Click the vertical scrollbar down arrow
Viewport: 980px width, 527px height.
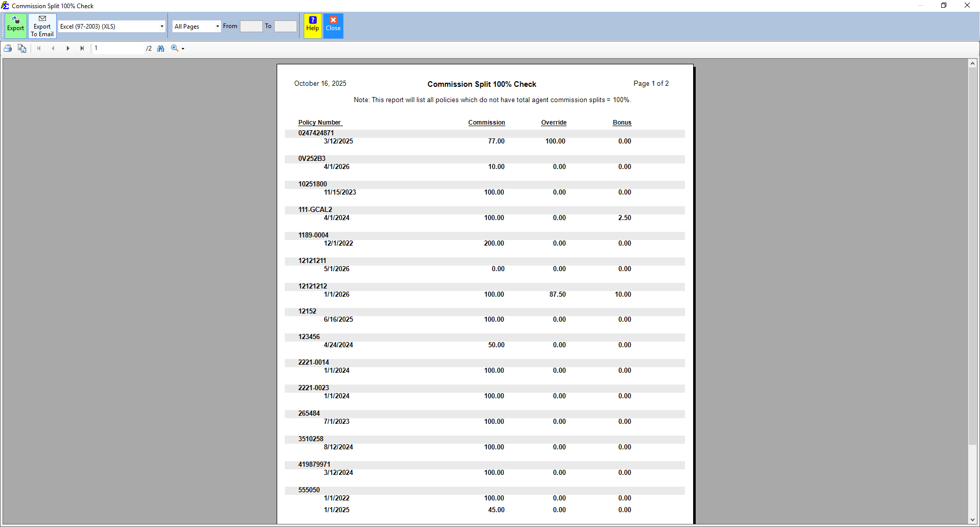(x=972, y=520)
